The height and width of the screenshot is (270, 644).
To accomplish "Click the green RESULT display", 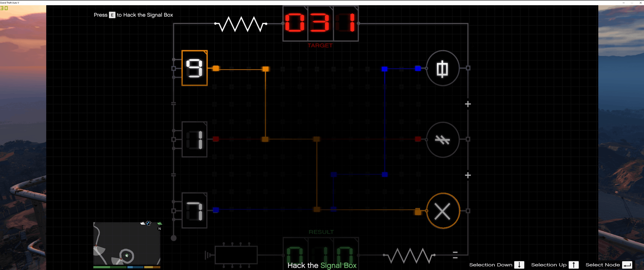I will [321, 253].
